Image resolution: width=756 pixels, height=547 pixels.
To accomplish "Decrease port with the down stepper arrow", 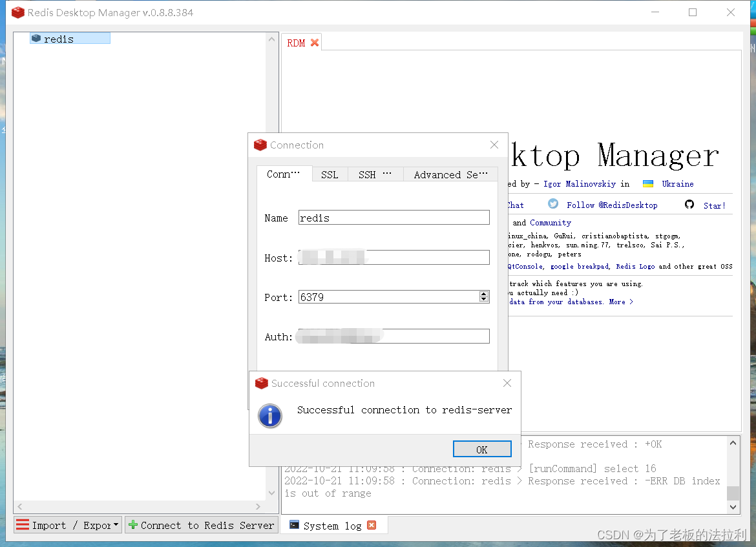I will [484, 300].
